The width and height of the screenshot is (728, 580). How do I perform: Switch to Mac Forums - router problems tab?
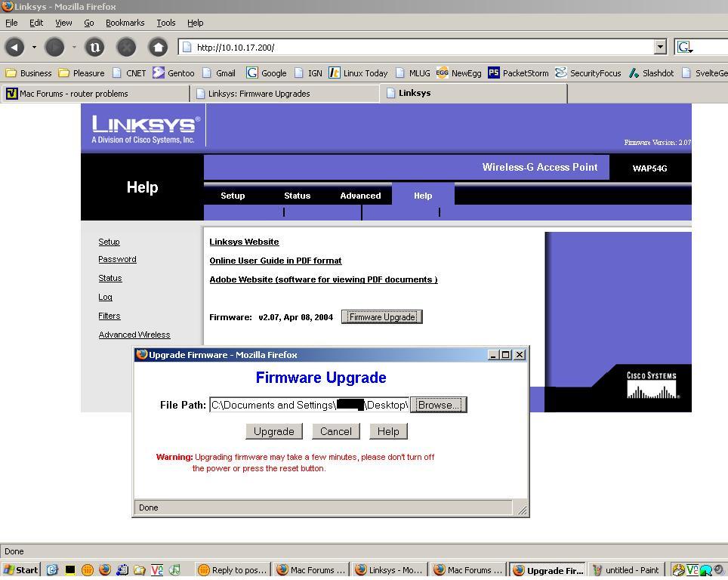click(x=94, y=94)
